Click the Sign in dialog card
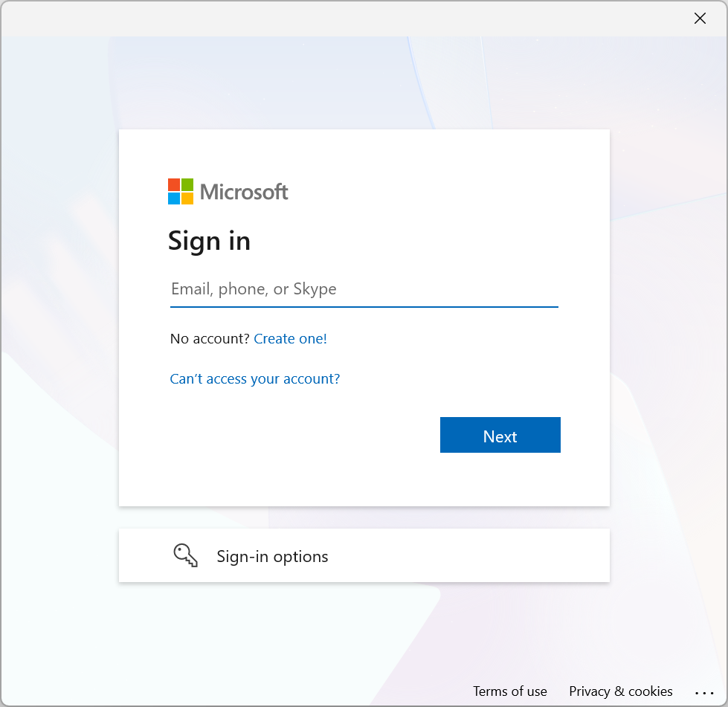The width and height of the screenshot is (728, 707). coord(364,316)
